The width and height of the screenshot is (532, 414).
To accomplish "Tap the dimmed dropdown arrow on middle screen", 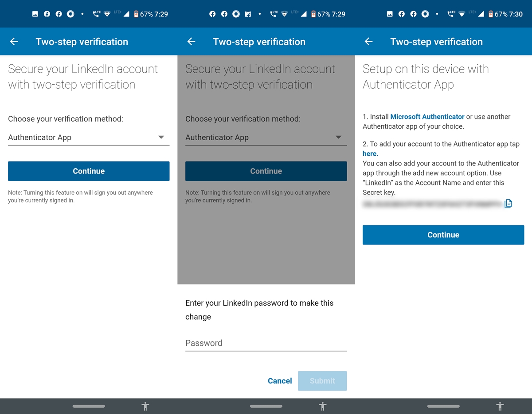I will click(x=339, y=138).
